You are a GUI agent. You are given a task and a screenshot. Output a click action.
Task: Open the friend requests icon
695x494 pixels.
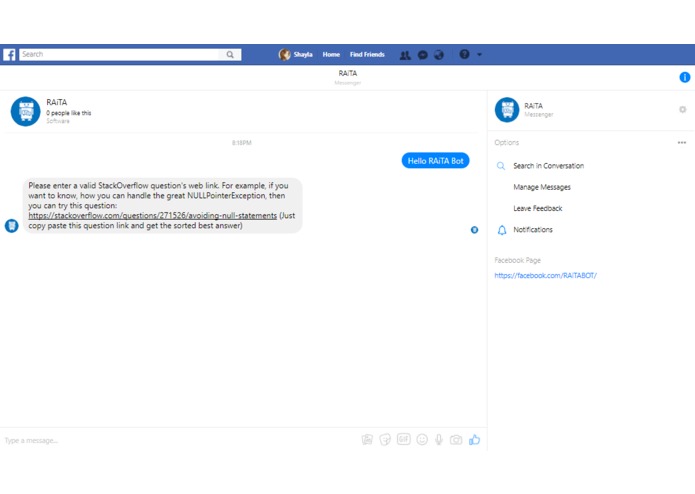tap(405, 55)
